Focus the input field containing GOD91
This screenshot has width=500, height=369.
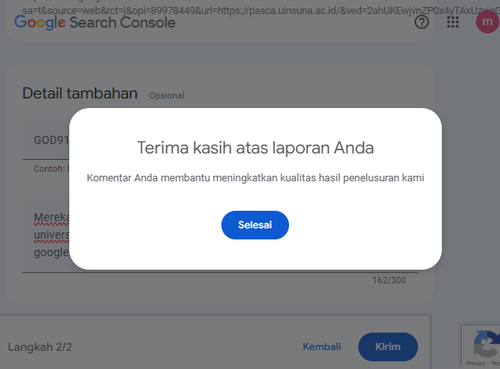[46, 140]
